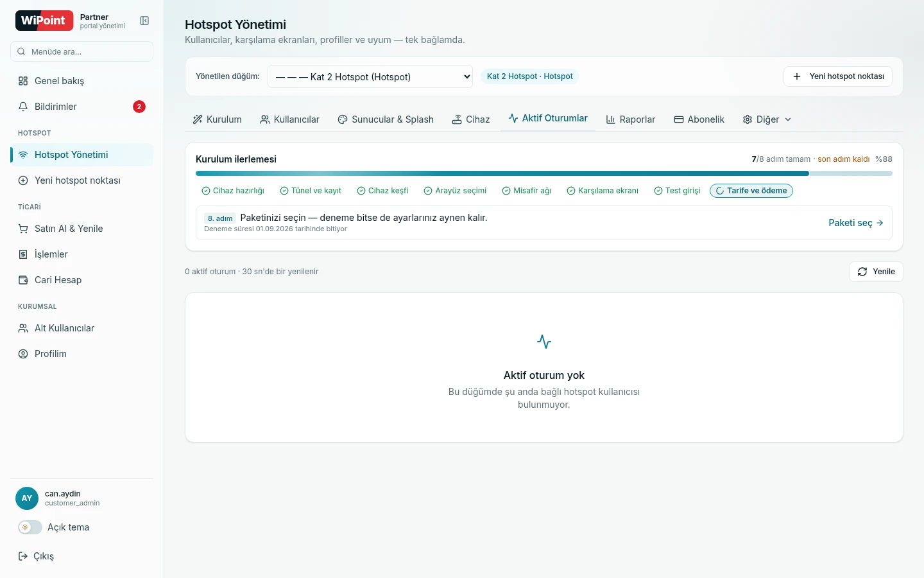Click the Kurulum ilerlemesi progress bar
This screenshot has width=924, height=578.
click(x=544, y=173)
